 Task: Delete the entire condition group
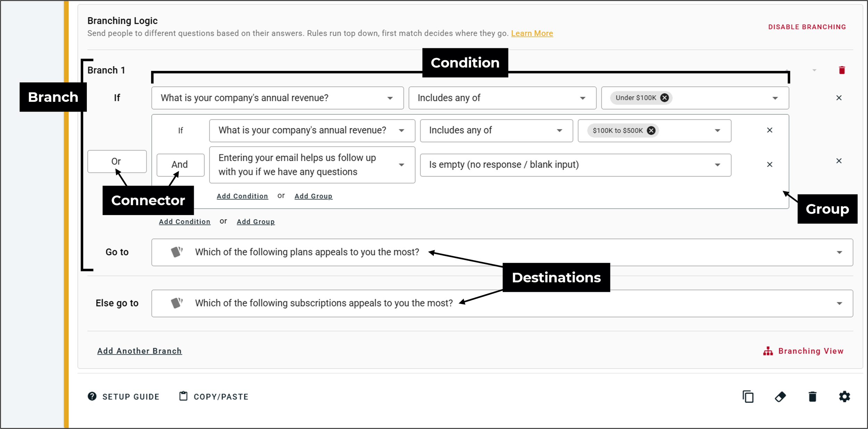(x=839, y=161)
